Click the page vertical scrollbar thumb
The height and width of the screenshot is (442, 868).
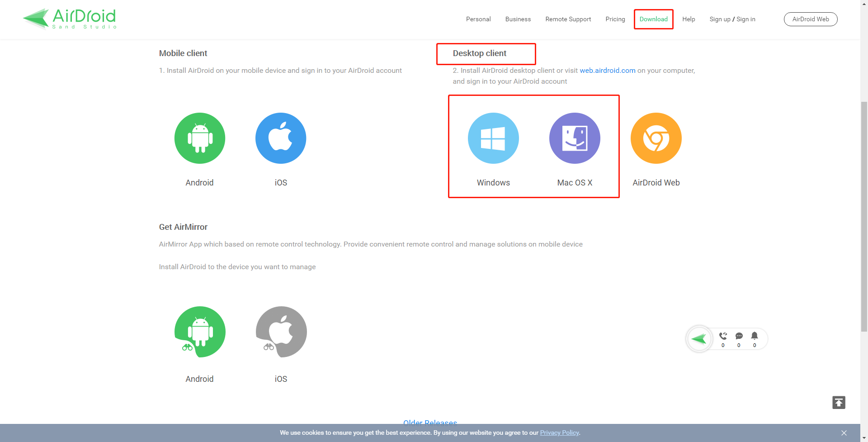(864, 217)
